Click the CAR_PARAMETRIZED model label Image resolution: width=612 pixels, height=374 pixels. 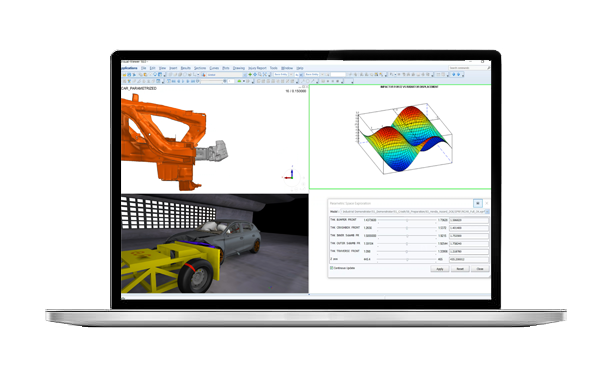[x=139, y=89]
